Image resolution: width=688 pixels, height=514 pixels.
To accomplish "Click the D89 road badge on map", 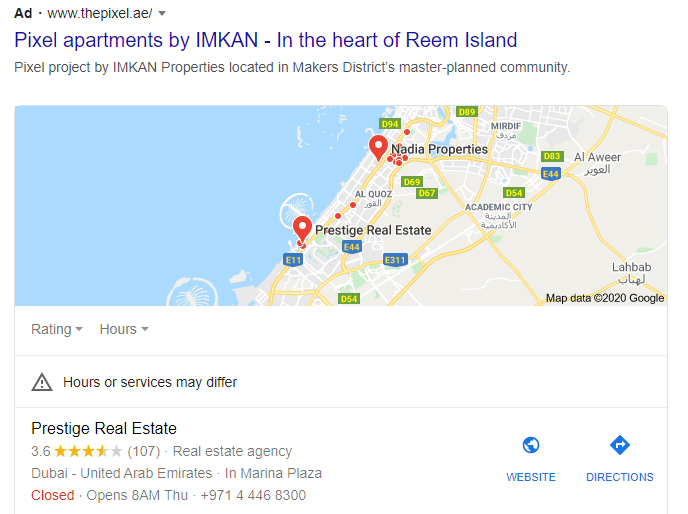I will (x=467, y=112).
